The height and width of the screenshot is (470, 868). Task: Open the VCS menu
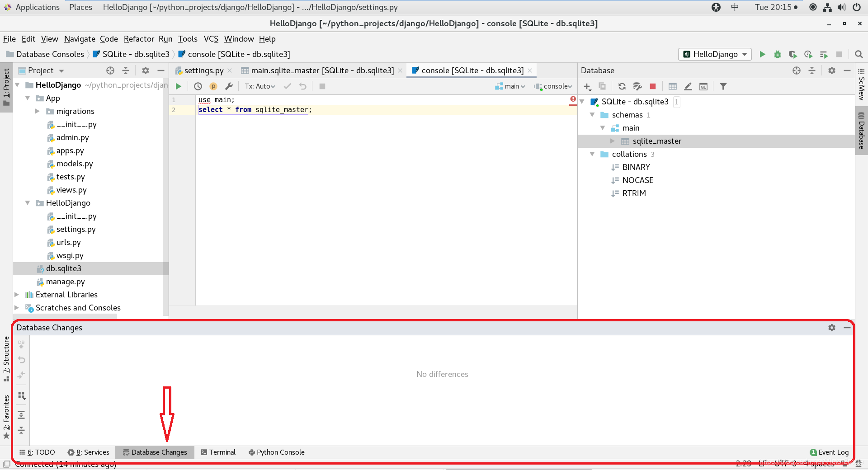coord(211,39)
